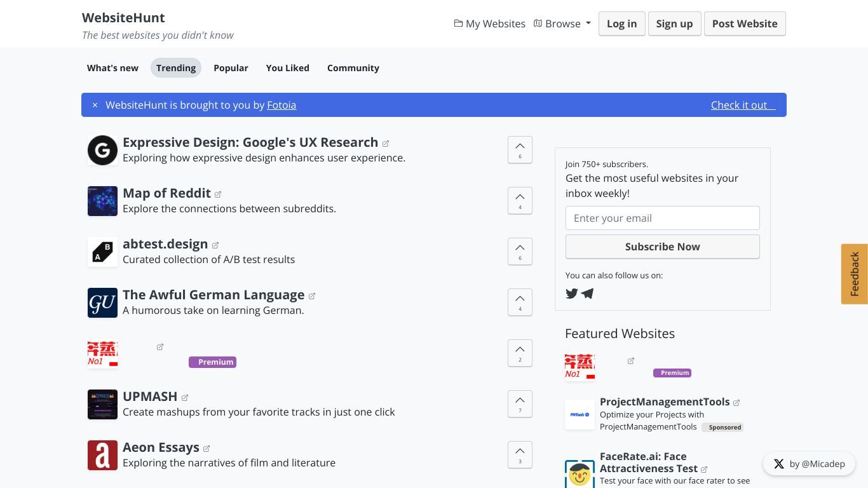Switch to What's new tab
The image size is (868, 488).
[x=112, y=68]
